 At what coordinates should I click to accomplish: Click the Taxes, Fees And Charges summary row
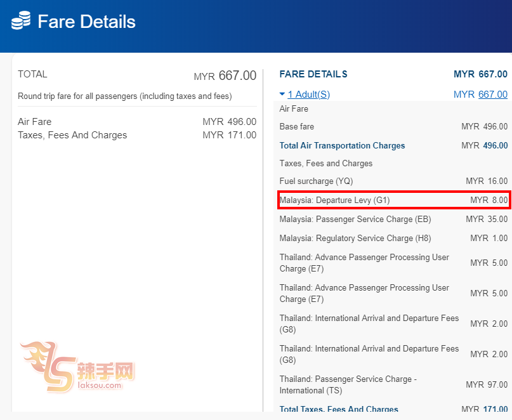136,135
